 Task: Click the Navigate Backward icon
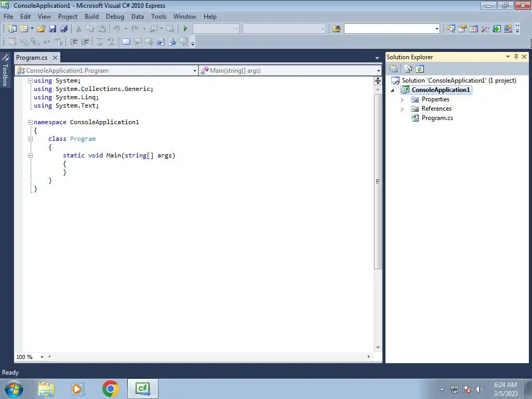pos(154,29)
